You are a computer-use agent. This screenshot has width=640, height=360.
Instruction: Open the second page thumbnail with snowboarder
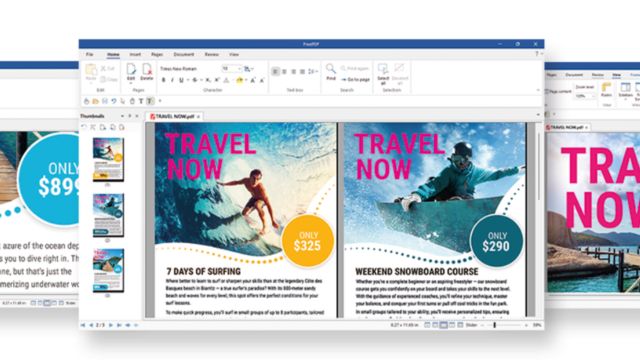click(108, 215)
